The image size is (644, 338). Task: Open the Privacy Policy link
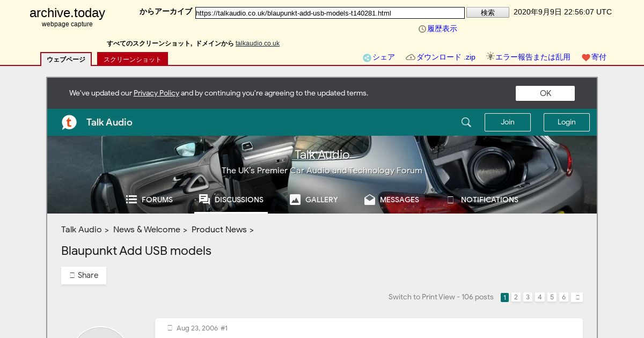[156, 93]
